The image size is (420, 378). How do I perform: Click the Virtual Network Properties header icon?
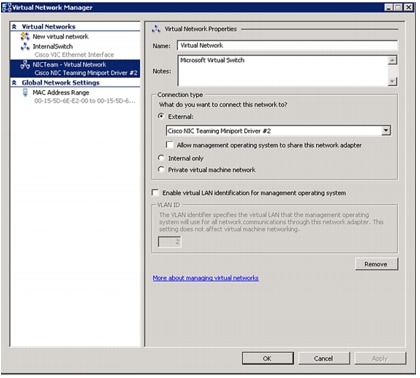pyautogui.click(x=156, y=29)
